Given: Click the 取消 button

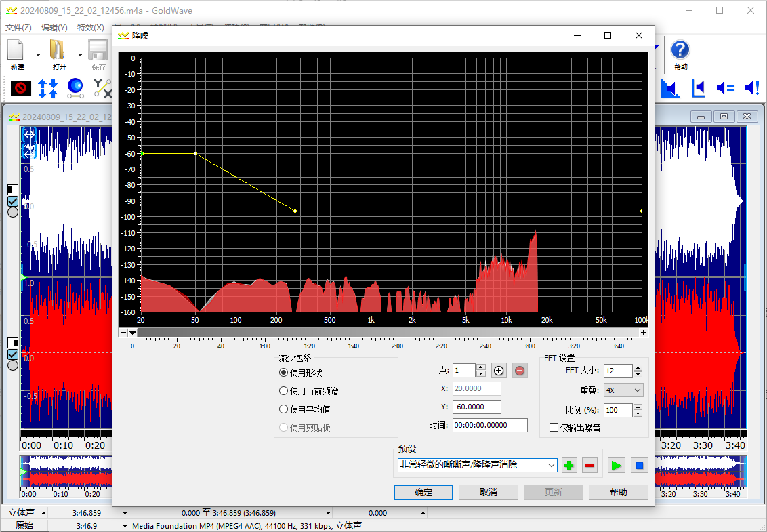Looking at the screenshot, I should tap(488, 492).
